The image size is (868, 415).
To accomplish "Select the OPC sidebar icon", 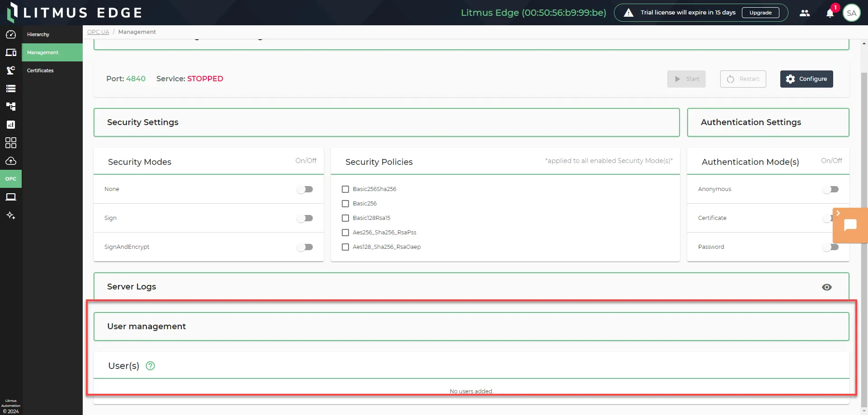I will [x=11, y=179].
